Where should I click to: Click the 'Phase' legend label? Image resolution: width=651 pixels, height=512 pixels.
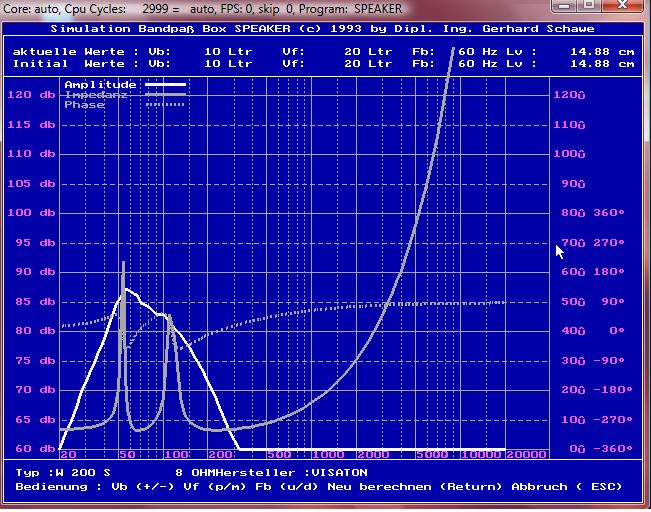(x=85, y=105)
